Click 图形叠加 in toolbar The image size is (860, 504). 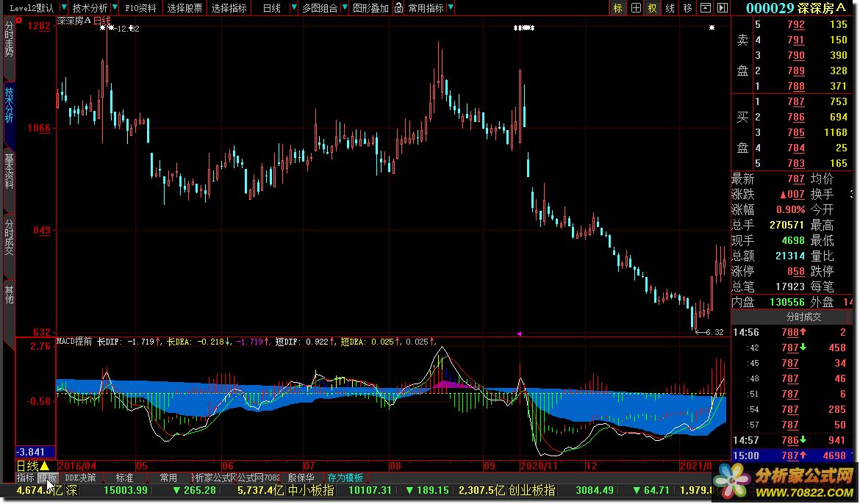click(370, 7)
